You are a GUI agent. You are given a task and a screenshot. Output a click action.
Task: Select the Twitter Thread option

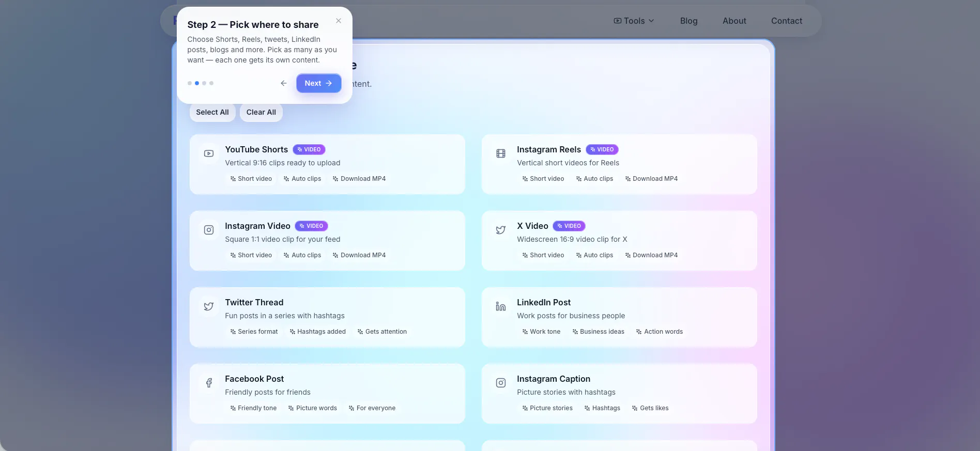click(327, 317)
